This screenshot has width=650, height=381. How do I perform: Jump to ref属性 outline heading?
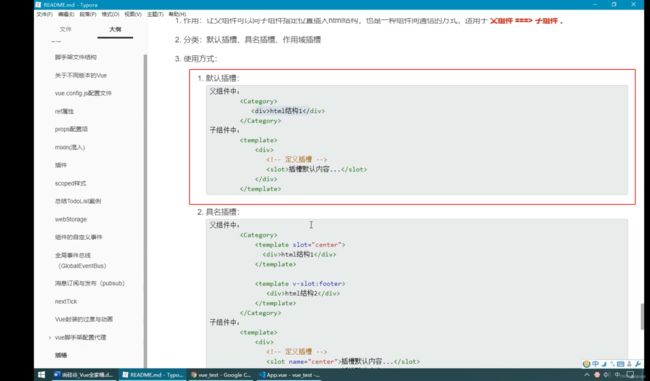64,112
